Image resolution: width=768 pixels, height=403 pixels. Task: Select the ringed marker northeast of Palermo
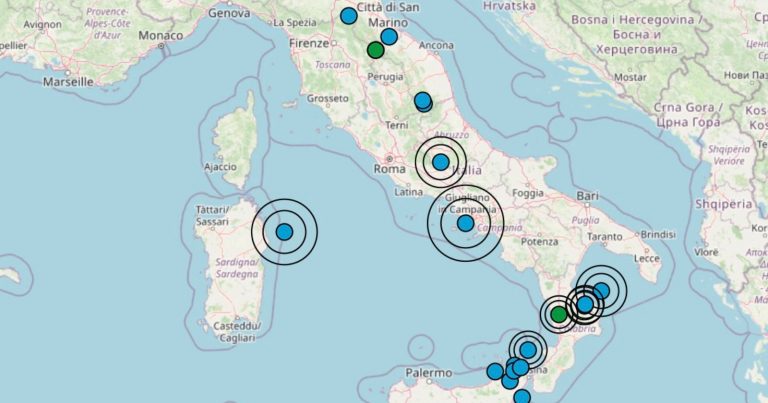(x=527, y=350)
